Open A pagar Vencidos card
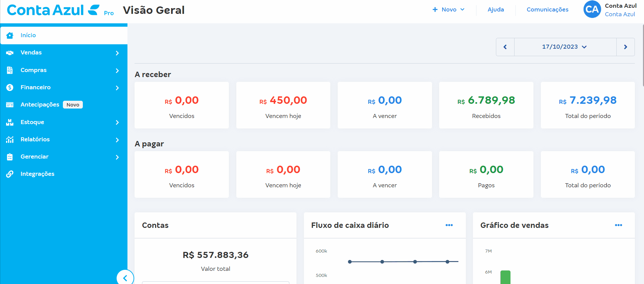Screen dimensions: 644x284 pos(182,174)
